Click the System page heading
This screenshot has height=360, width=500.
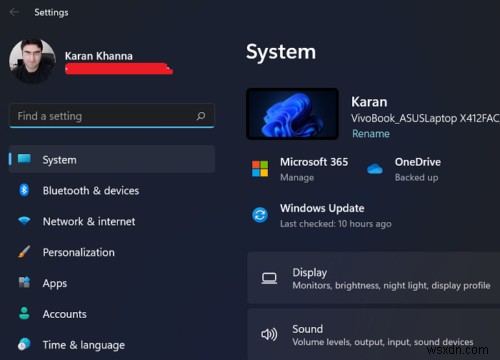point(281,52)
